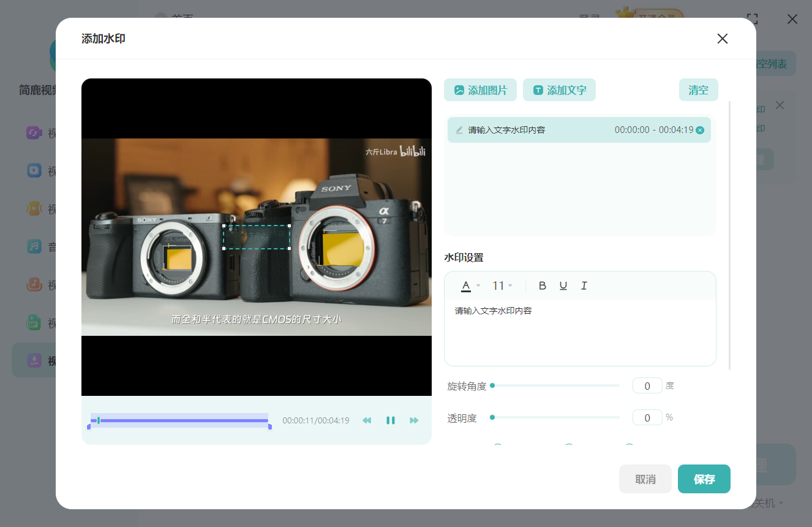Click 添加文字 to add text watermark
Screen dimensions: 812x527
tap(559, 90)
